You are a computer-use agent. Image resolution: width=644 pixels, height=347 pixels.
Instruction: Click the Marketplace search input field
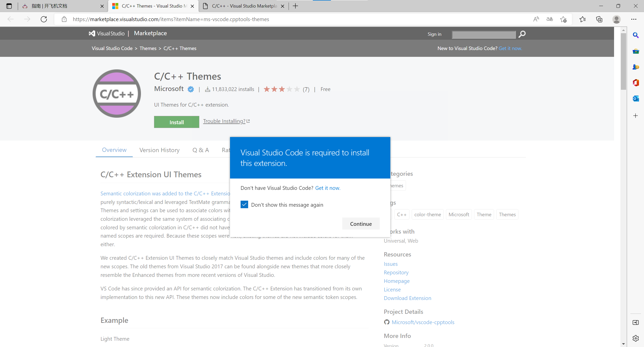click(484, 34)
